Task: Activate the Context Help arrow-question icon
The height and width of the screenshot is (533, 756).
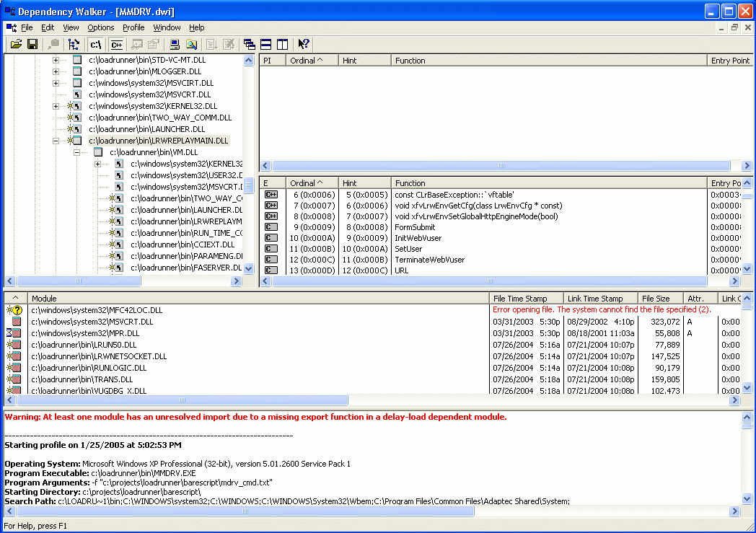Action: [303, 44]
